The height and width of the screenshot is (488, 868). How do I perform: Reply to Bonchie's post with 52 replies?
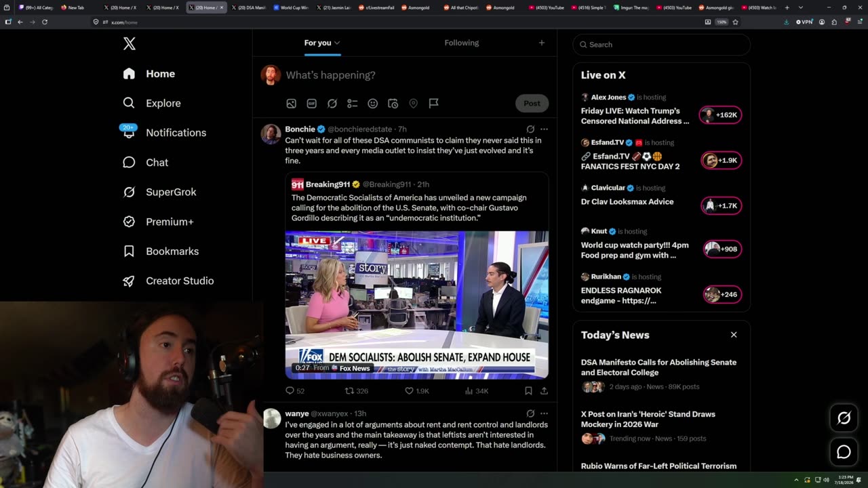[295, 391]
